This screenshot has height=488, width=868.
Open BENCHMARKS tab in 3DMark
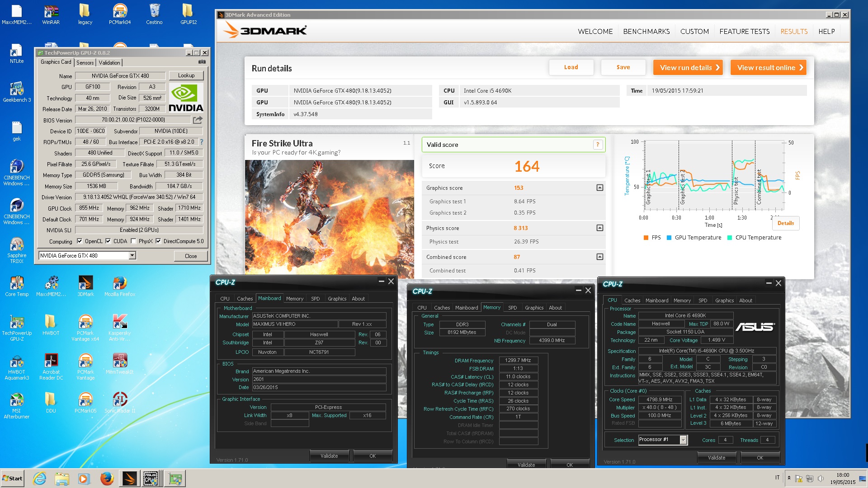click(646, 32)
